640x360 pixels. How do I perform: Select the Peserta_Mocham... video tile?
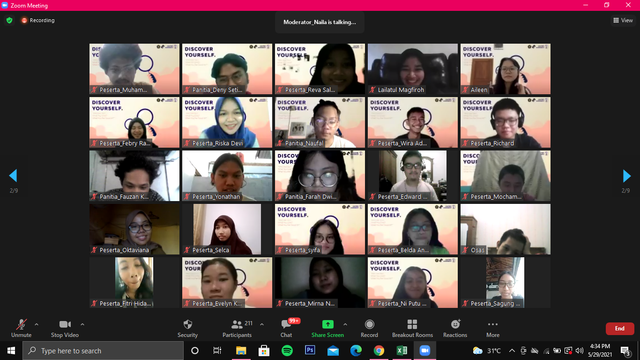505,176
